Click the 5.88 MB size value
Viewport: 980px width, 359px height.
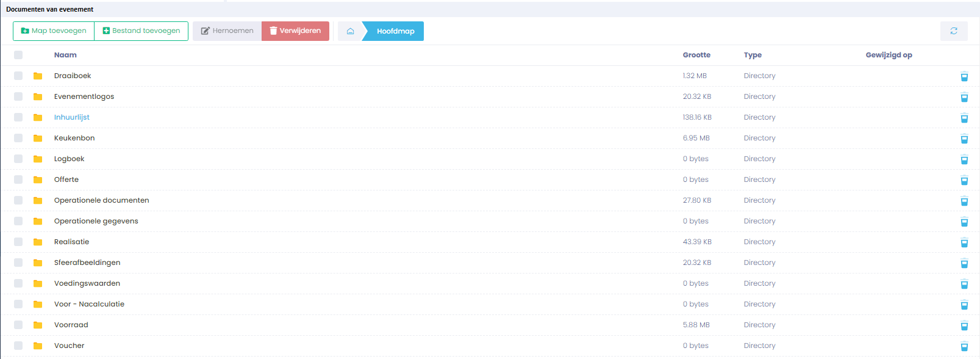point(696,325)
